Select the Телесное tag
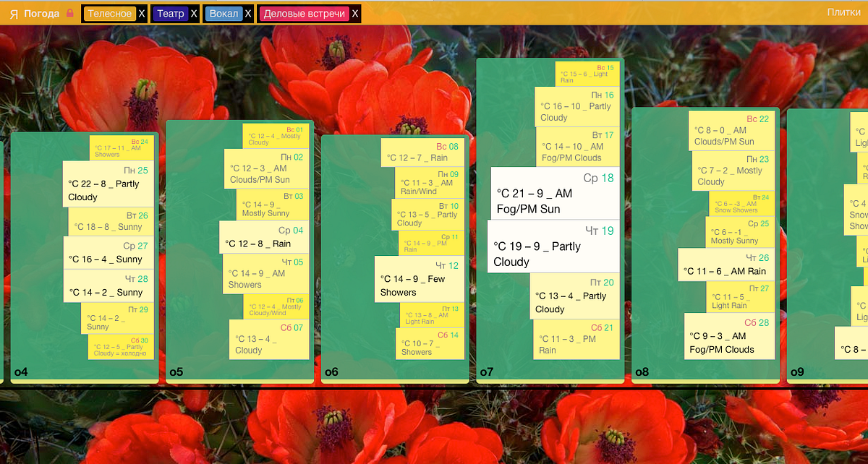The height and width of the screenshot is (464, 868). [110, 13]
